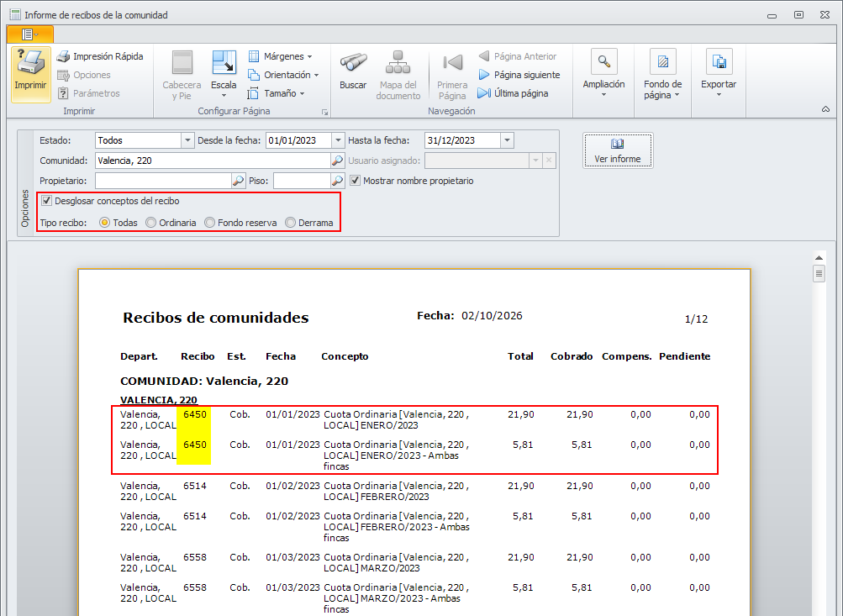Image resolution: width=843 pixels, height=616 pixels.
Task: Click the orange application menu button
Action: 30,34
